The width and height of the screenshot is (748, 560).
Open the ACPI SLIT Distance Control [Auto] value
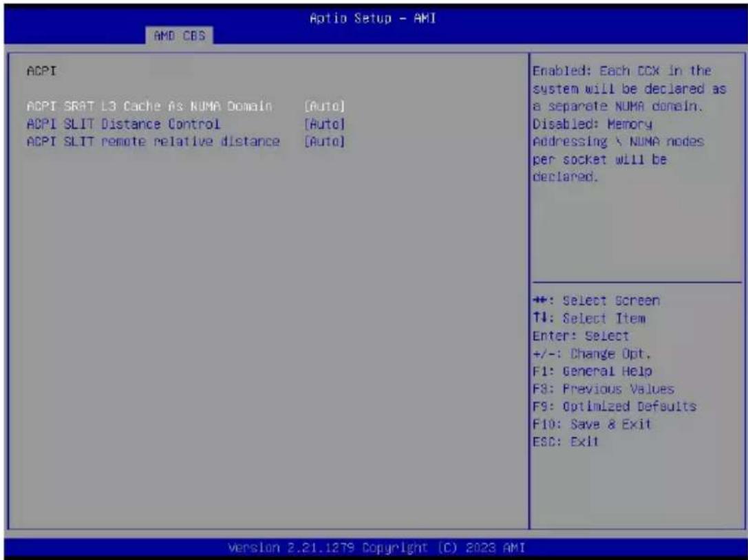pos(324,124)
